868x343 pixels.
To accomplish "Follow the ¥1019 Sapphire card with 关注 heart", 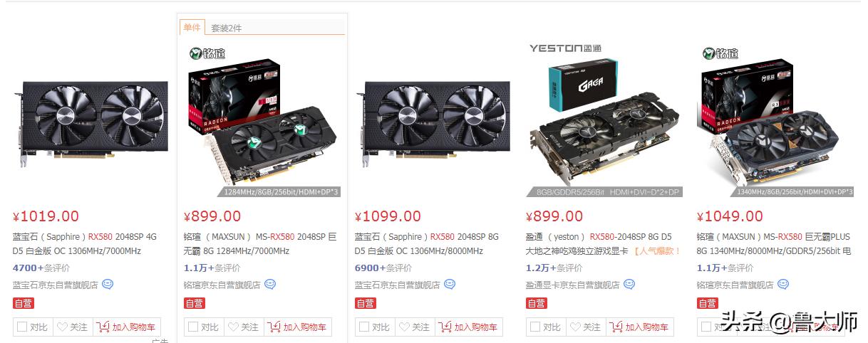I will coord(73,327).
